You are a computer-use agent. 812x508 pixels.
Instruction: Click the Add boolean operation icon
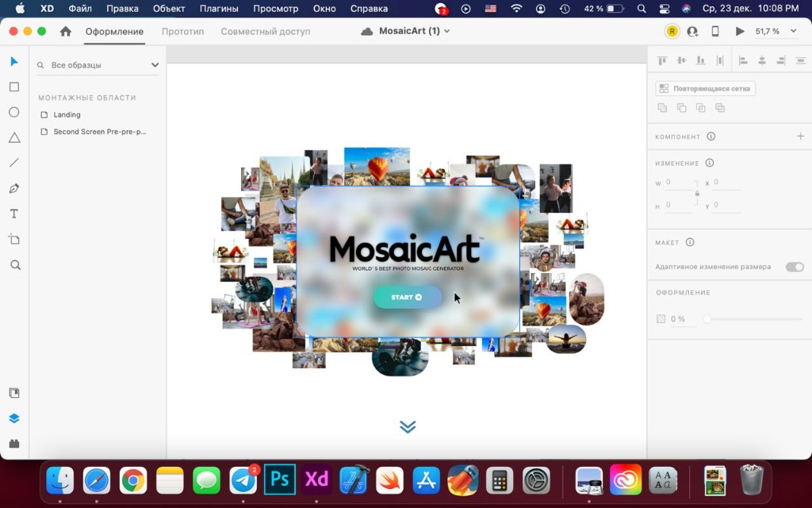click(x=662, y=108)
